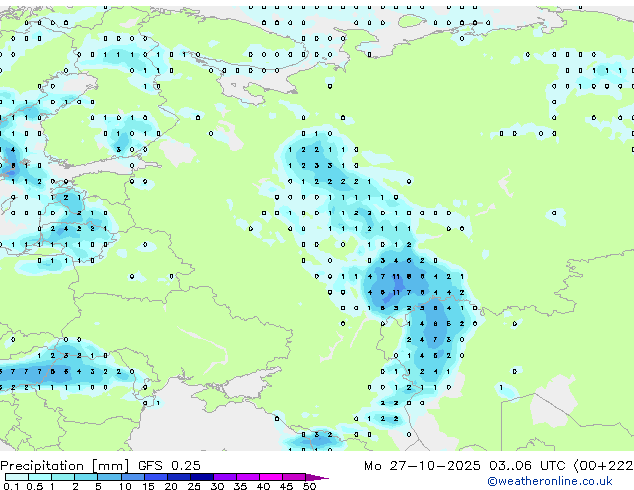Viewport: 634px width, 490px height.
Task: Click the '25' legend scale value
Action: click(194, 486)
